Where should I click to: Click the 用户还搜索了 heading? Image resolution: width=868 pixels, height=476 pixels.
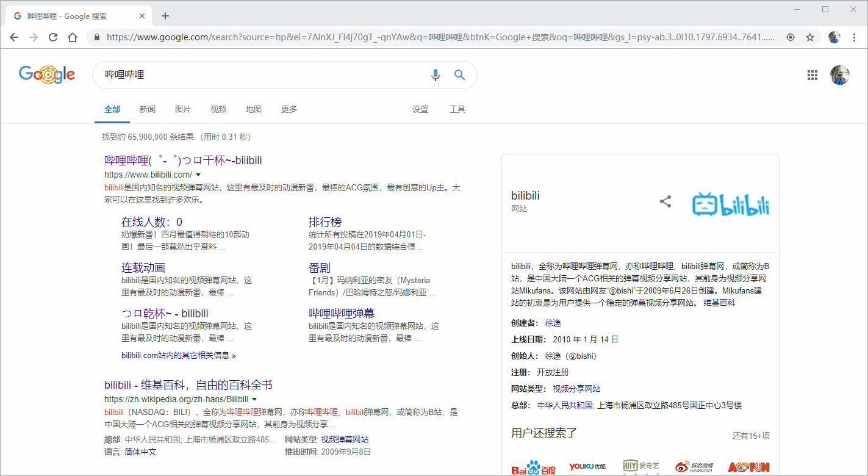point(544,433)
